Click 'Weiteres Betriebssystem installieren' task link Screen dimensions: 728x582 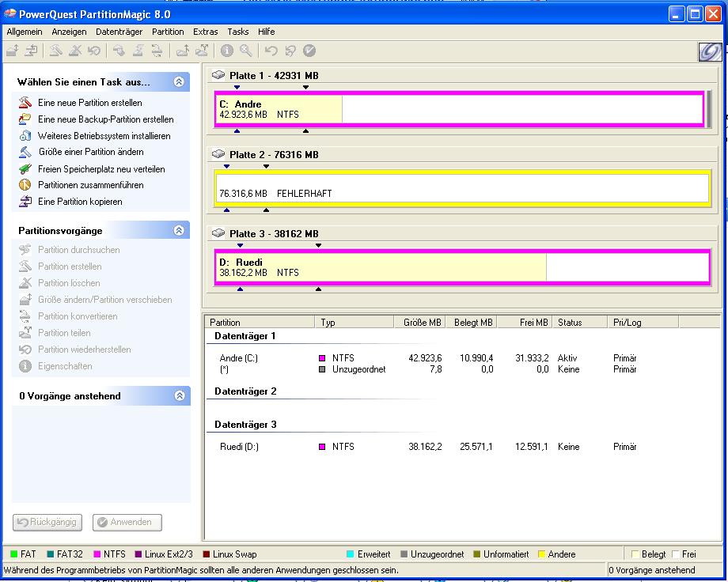tap(104, 136)
